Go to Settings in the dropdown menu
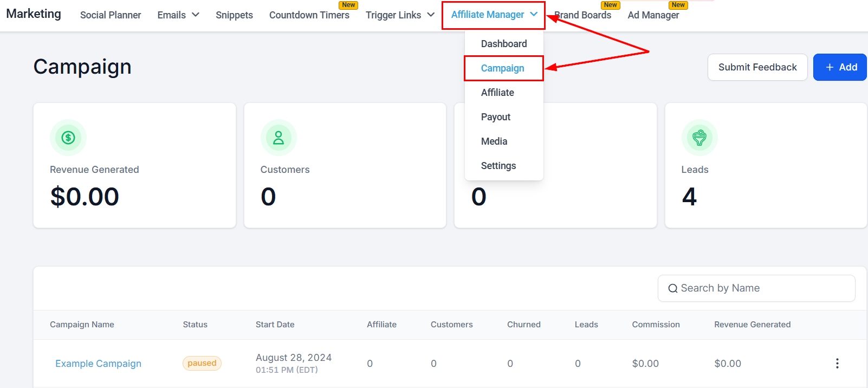The width and height of the screenshot is (868, 388). [498, 166]
